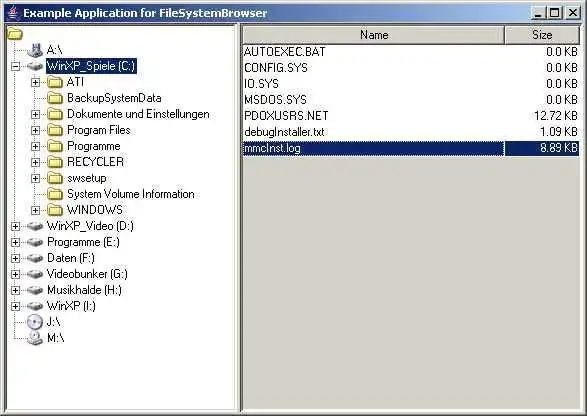The image size is (587, 416).
Task: Expand the Programme (E:) drive
Action: point(15,242)
